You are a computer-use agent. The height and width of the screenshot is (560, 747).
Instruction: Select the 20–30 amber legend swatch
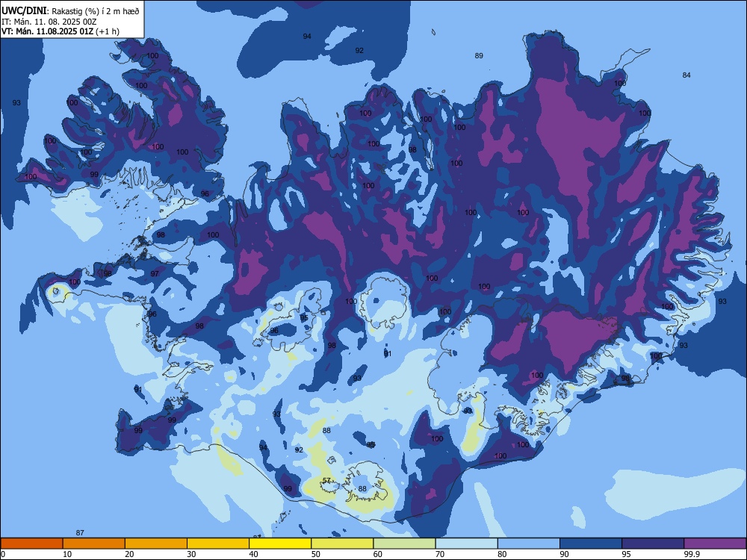(156, 544)
